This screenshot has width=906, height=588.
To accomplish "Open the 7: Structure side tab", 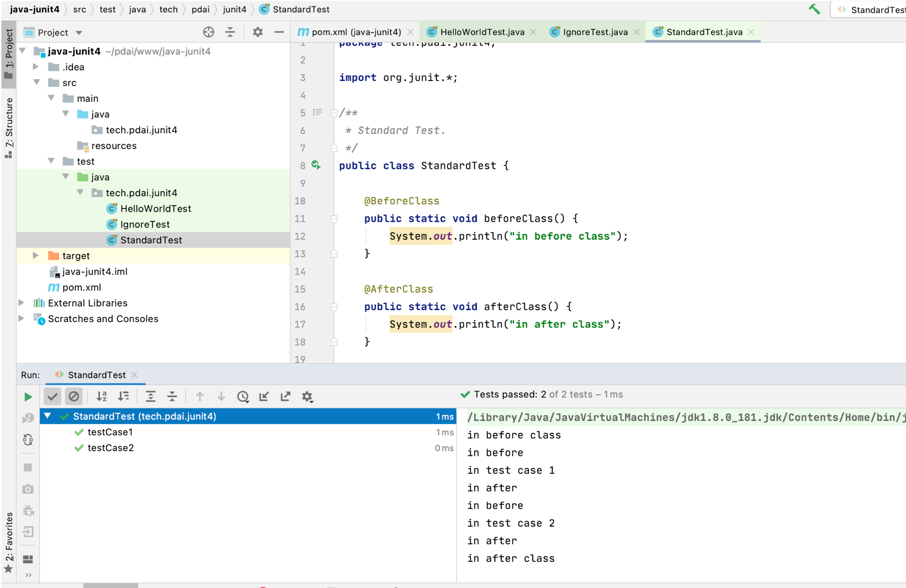I will (x=9, y=127).
